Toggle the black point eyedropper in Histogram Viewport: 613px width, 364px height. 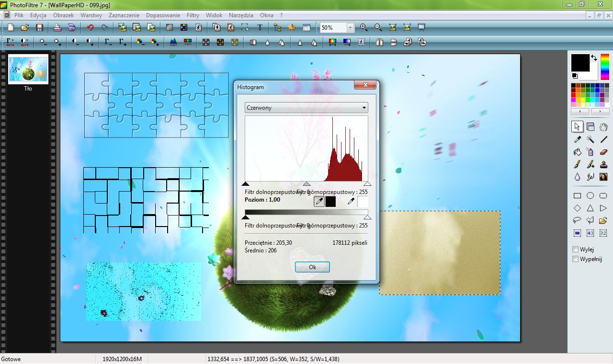tap(319, 202)
